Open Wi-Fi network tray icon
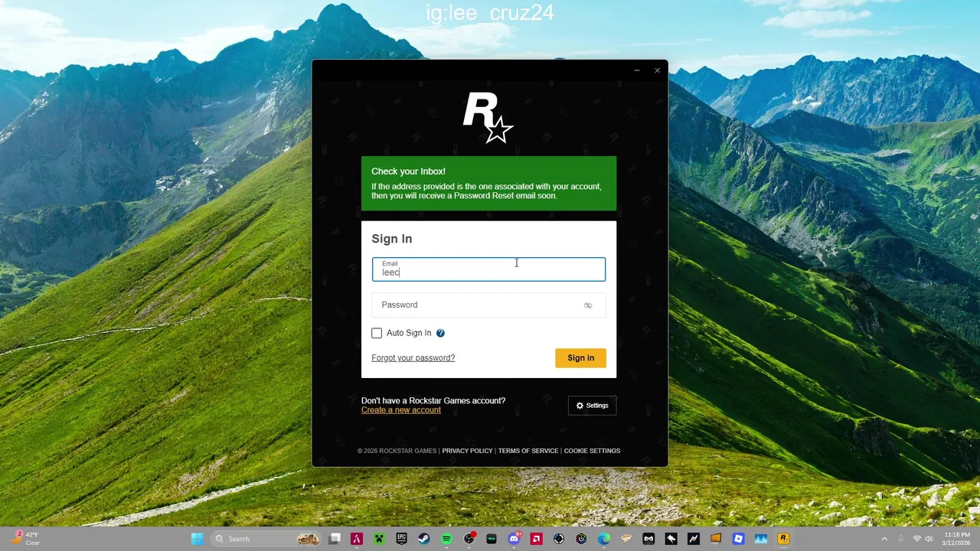 (916, 539)
